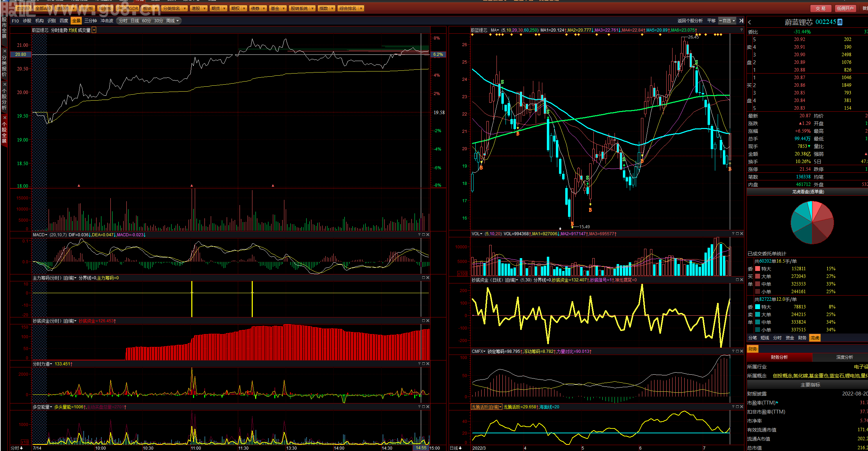Maximize the 主力筹码(分时) panel
The width and height of the screenshot is (868, 451).
pyautogui.click(x=424, y=278)
